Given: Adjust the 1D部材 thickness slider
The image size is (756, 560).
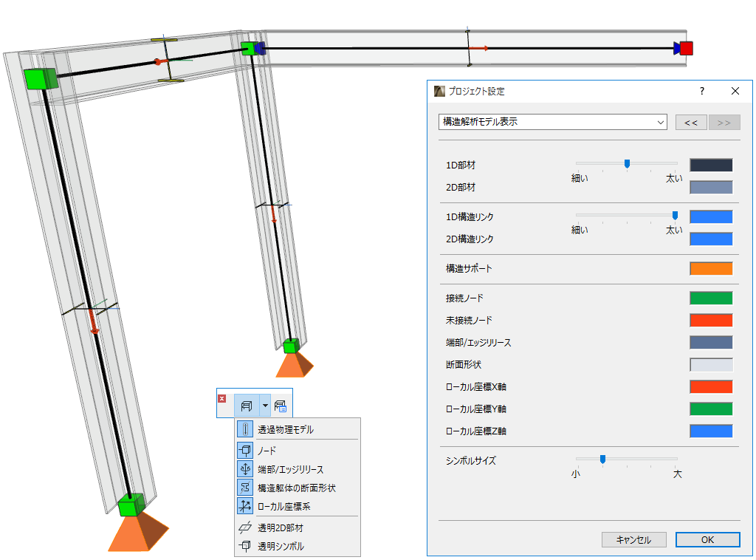Looking at the screenshot, I should point(627,164).
